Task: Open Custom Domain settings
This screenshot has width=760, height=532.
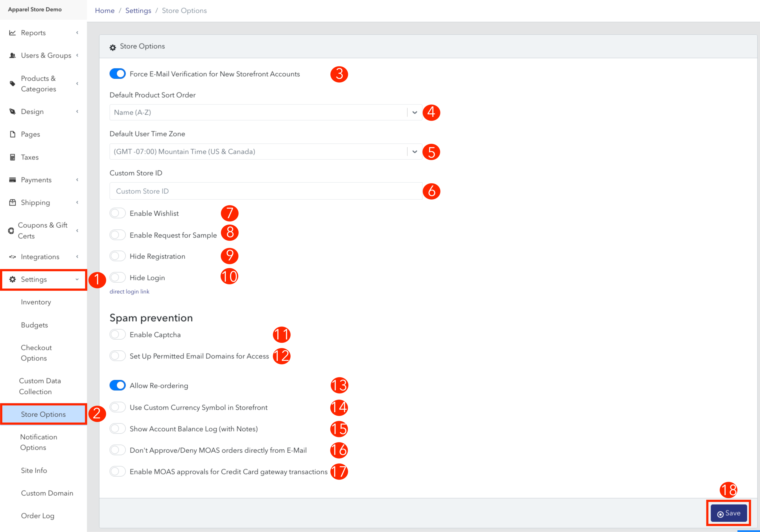Action: (47, 493)
